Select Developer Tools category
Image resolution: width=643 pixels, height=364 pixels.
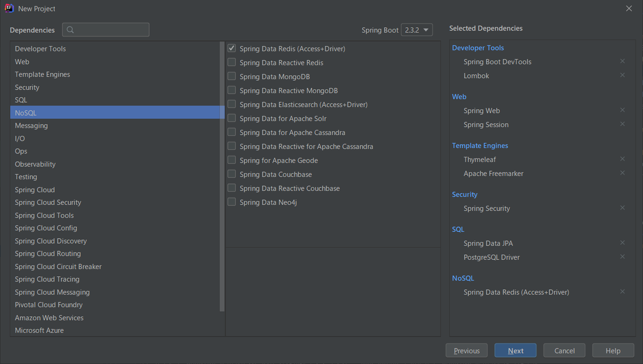115,49
